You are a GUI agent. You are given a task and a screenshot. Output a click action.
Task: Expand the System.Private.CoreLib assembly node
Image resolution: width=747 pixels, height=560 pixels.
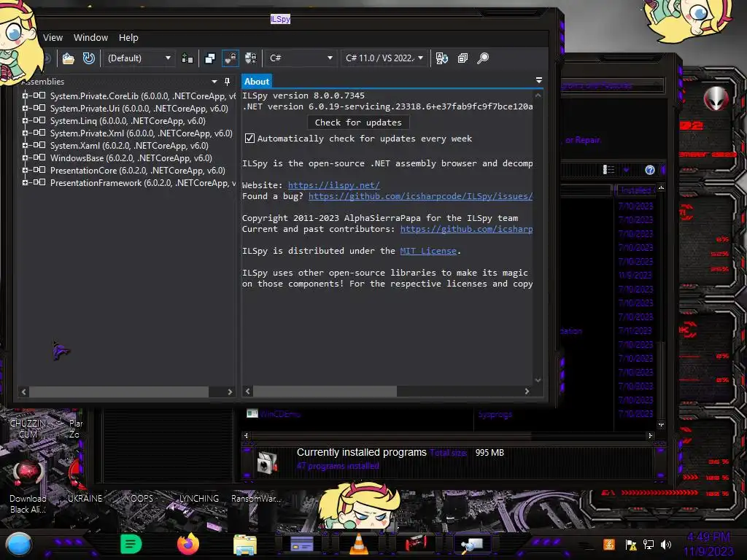click(x=25, y=96)
